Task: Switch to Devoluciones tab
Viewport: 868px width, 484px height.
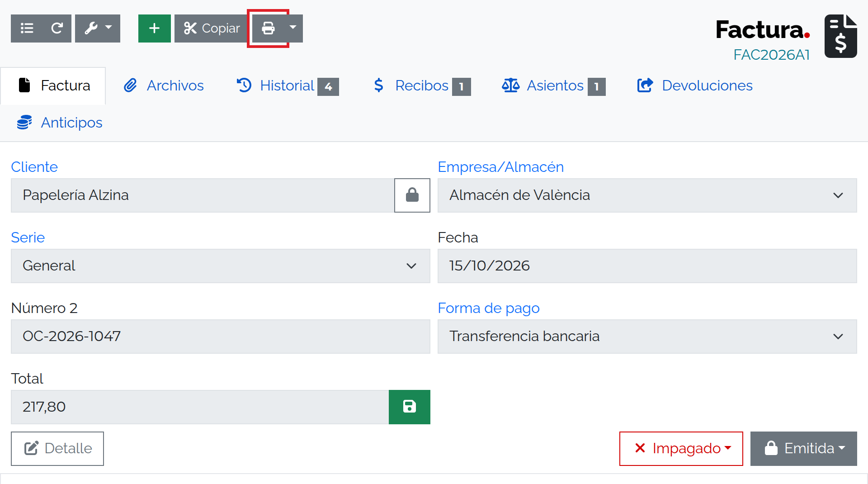Action: 695,86
